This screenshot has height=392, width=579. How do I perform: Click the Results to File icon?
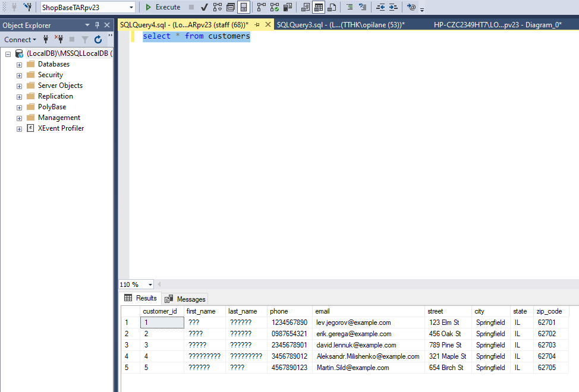click(x=332, y=7)
